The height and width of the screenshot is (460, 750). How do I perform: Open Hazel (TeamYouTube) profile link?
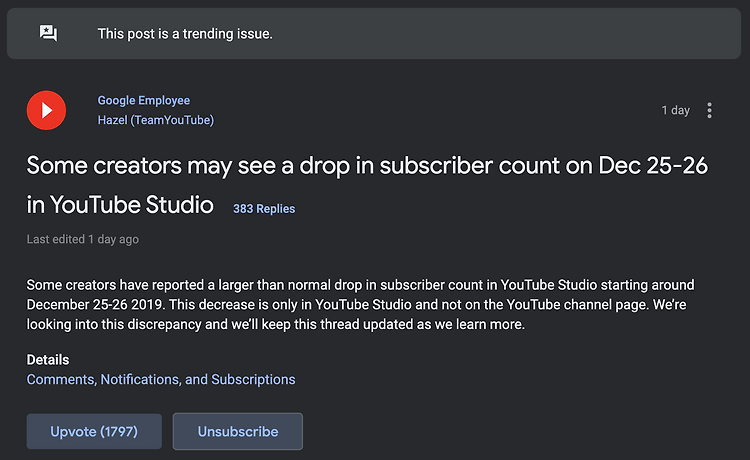click(x=155, y=120)
